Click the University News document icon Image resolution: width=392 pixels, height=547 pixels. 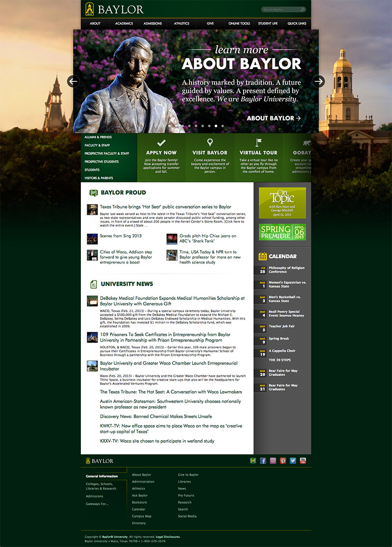pyautogui.click(x=94, y=284)
